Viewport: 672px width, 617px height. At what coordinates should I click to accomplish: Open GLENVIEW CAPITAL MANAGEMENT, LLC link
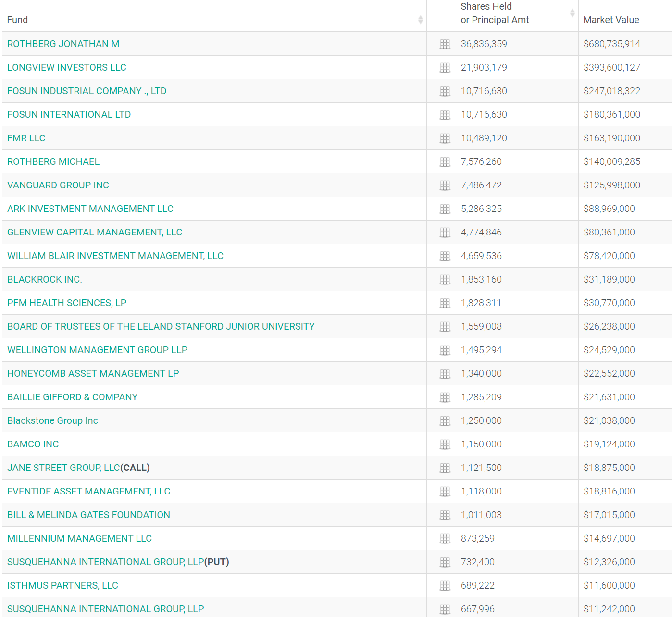pos(95,232)
